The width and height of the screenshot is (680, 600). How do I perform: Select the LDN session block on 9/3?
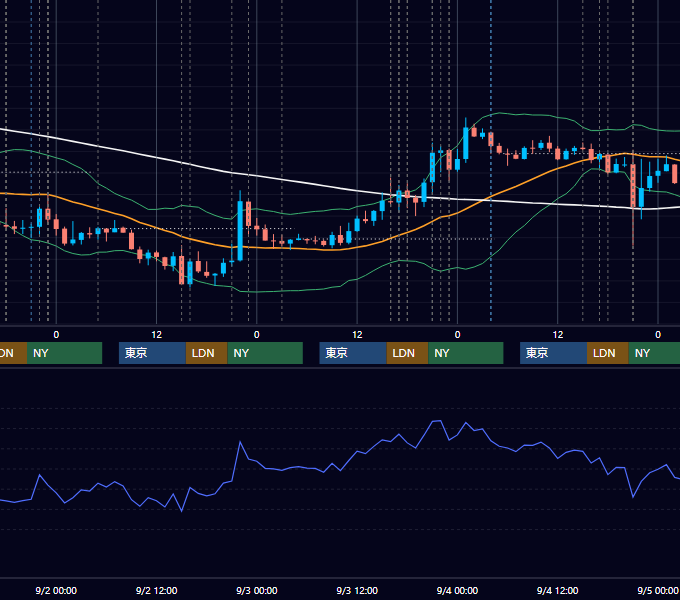coord(407,353)
